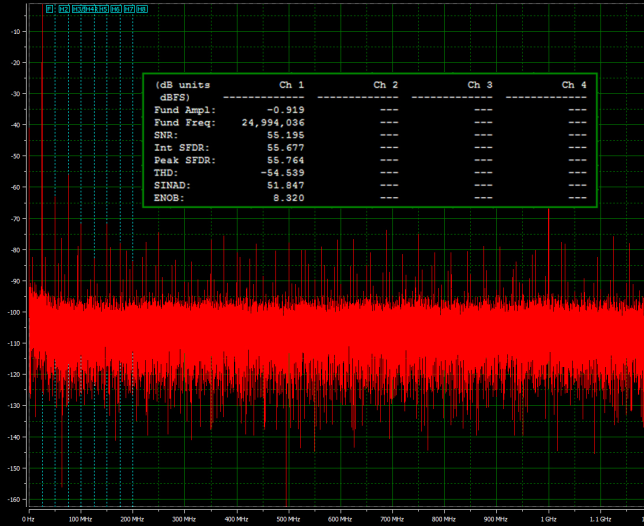
Task: Select the H8 harmonic marker tag
Action: (142, 9)
